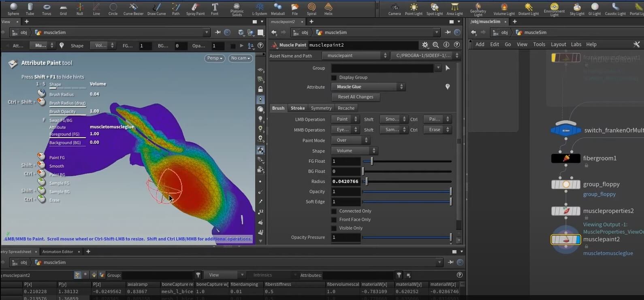Image resolution: width=644 pixels, height=300 pixels.
Task: Open the Persp viewport menu
Action: (215, 58)
